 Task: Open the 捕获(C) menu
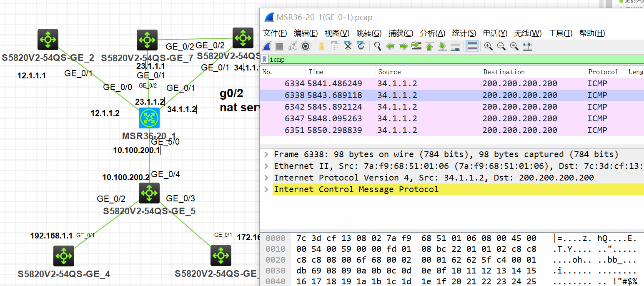pos(401,33)
